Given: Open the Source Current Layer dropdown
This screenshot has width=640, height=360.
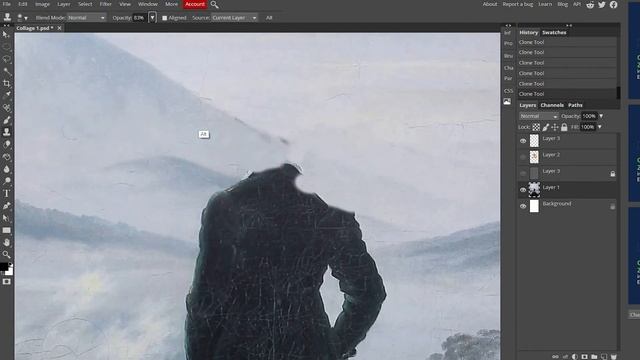Looking at the screenshot, I should 234,18.
